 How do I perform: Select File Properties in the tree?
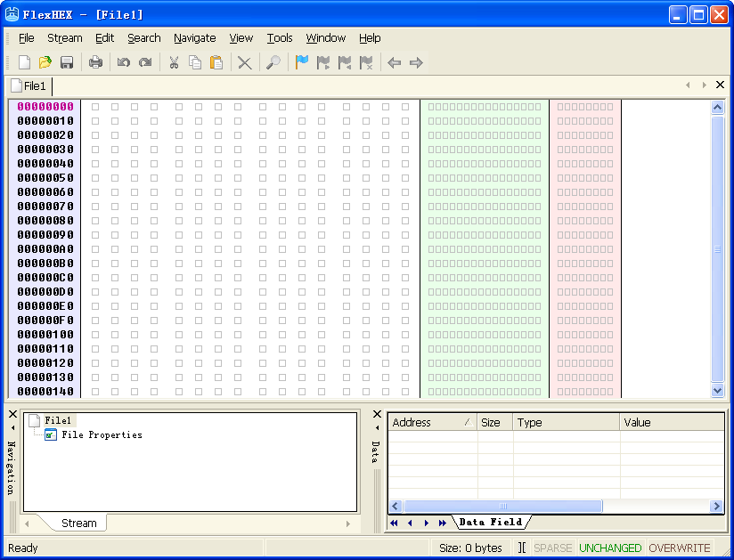coord(101,434)
